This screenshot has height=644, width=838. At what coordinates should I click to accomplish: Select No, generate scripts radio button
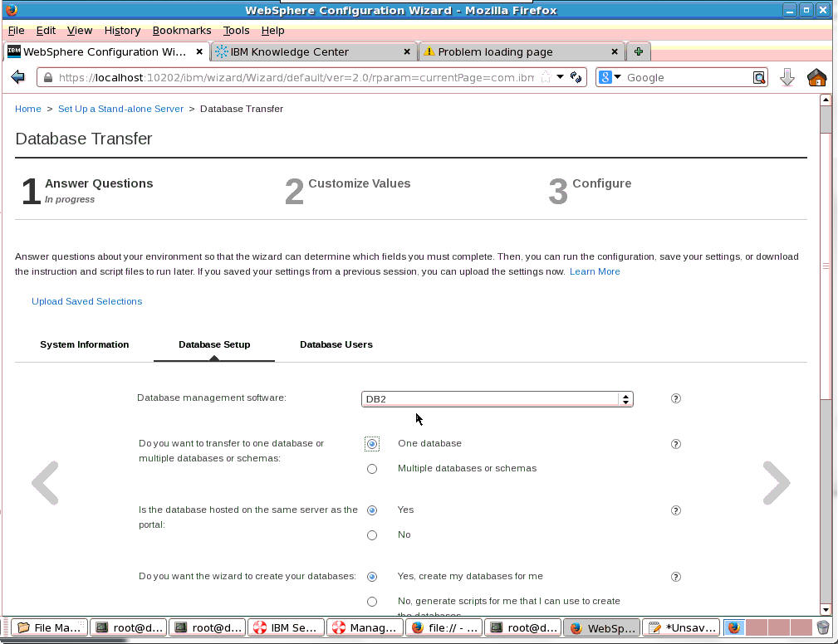click(372, 602)
